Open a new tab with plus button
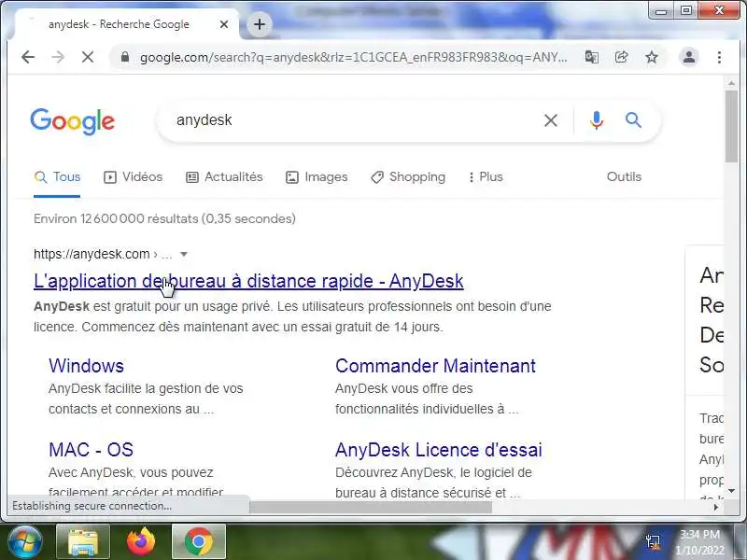This screenshot has width=747, height=560. pos(260,24)
